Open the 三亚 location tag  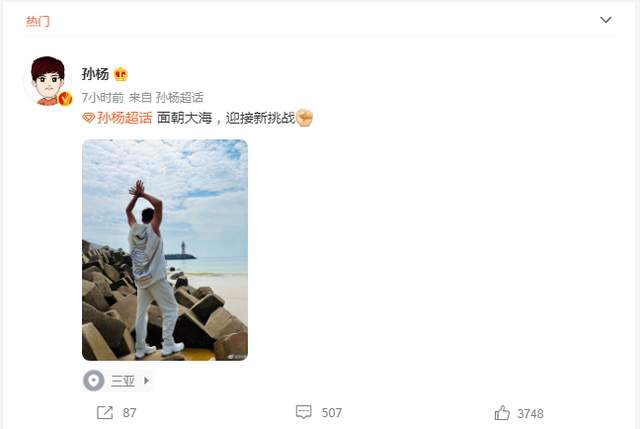pos(123,381)
